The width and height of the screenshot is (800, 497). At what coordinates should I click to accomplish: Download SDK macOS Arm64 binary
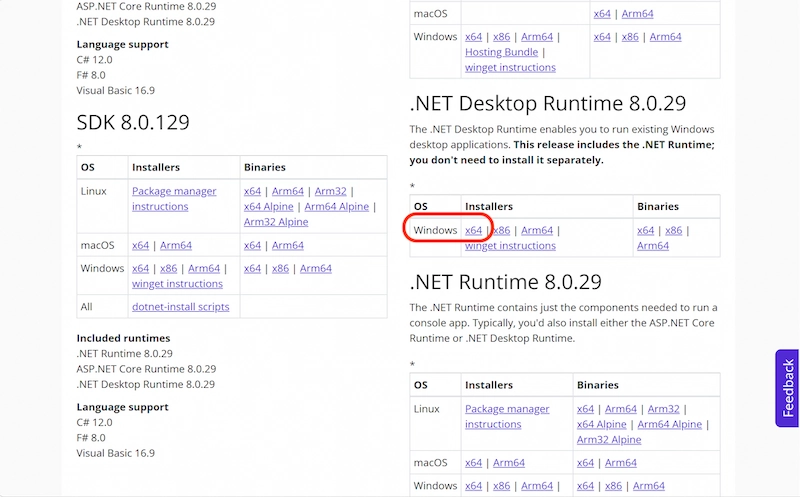[x=288, y=245]
